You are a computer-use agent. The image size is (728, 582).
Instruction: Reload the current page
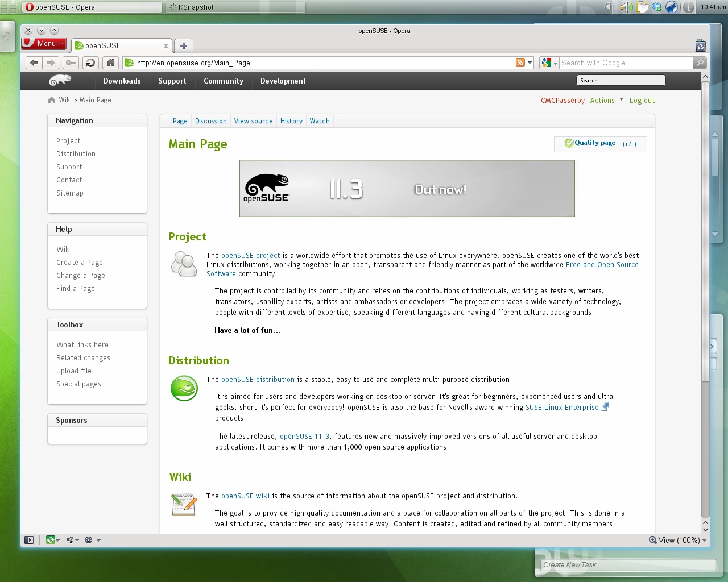pyautogui.click(x=90, y=63)
